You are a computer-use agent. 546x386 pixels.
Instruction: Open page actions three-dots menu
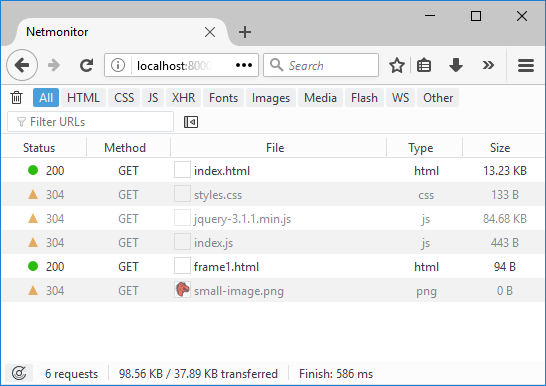(244, 65)
